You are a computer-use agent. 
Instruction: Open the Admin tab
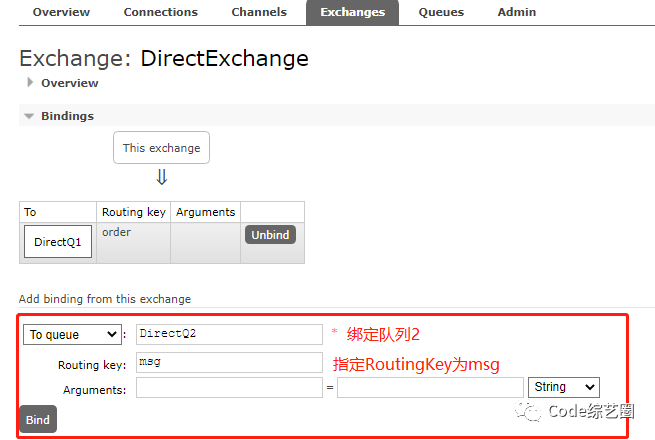coord(516,12)
